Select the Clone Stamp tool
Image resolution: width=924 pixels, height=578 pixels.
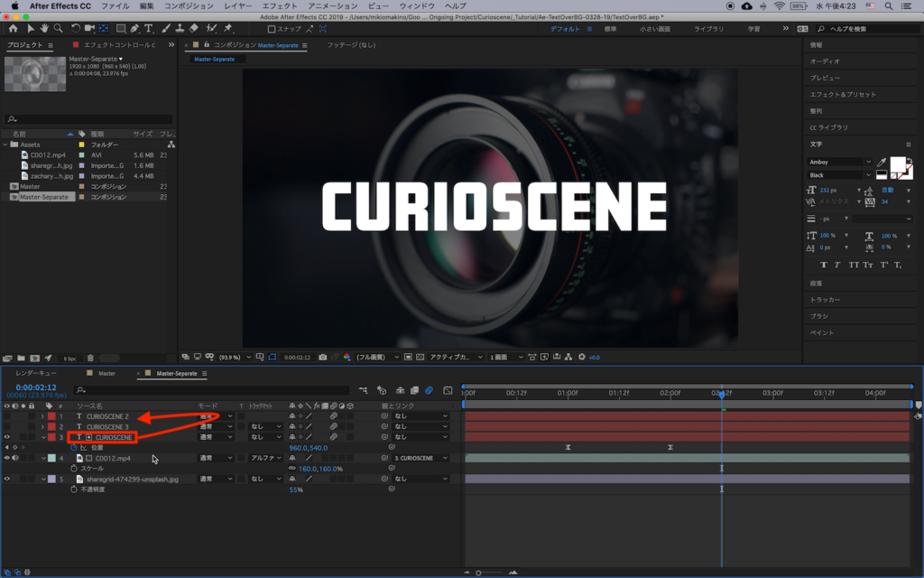tap(179, 29)
